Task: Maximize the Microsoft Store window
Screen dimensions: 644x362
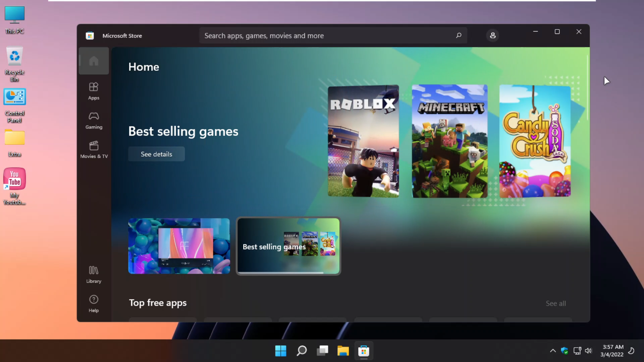Action: 557,32
